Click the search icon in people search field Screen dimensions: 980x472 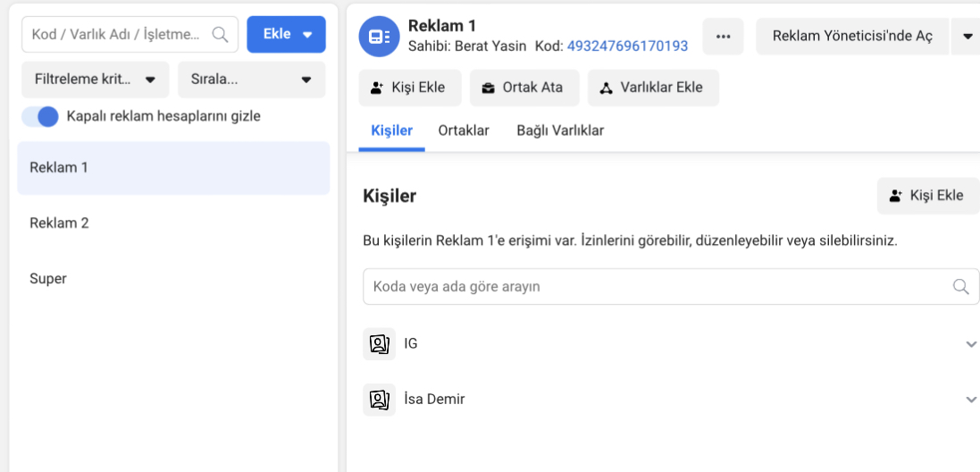(x=960, y=286)
